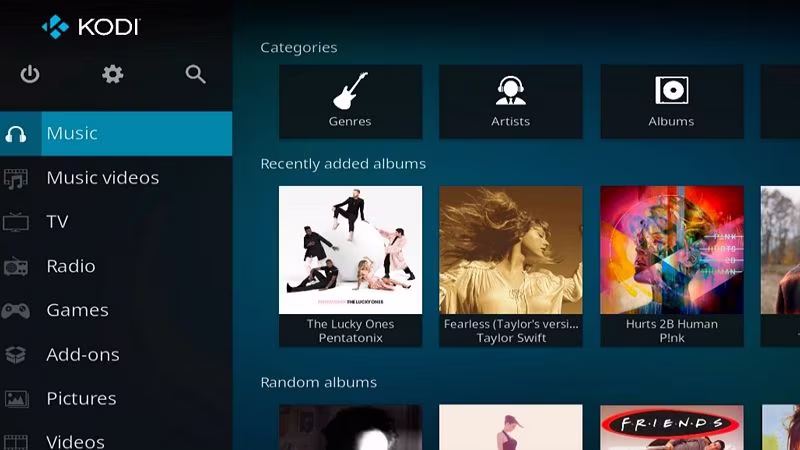Image resolution: width=800 pixels, height=450 pixels.
Task: Click the Artists headphone person icon
Action: coord(511,90)
